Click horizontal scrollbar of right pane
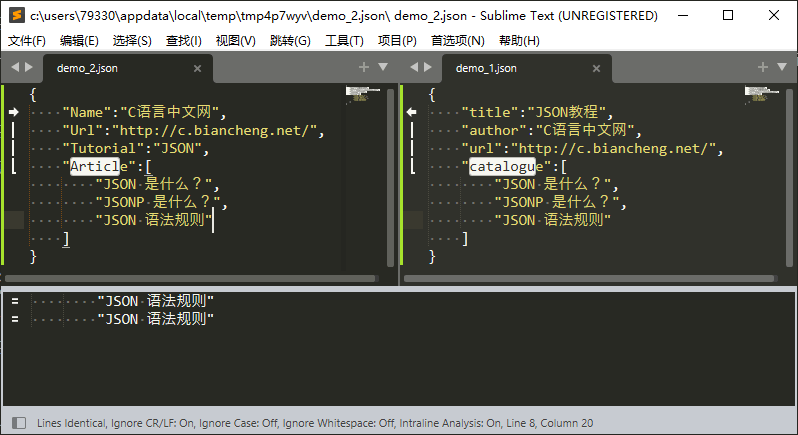 pyautogui.click(x=589, y=278)
